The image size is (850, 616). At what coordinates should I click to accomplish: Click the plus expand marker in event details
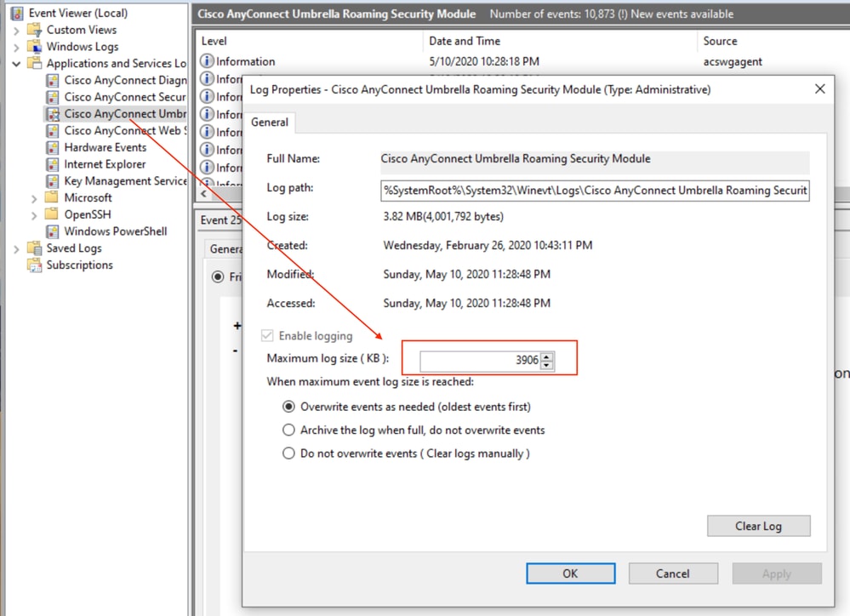[237, 325]
